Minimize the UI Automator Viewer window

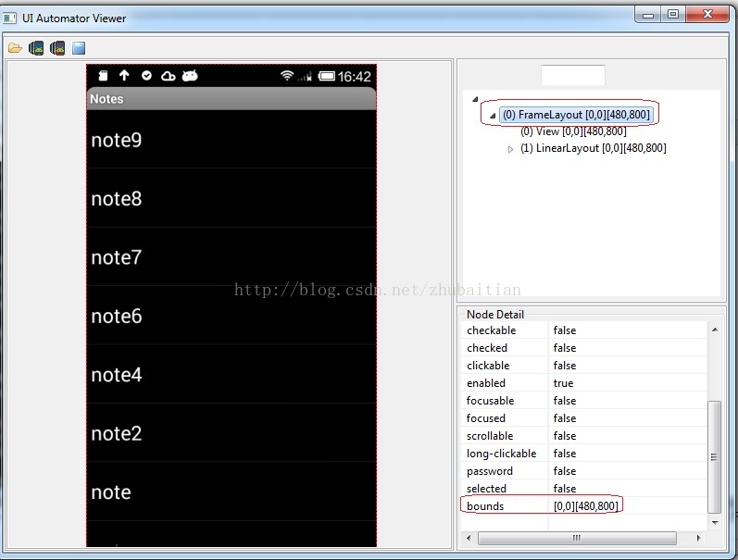click(648, 15)
